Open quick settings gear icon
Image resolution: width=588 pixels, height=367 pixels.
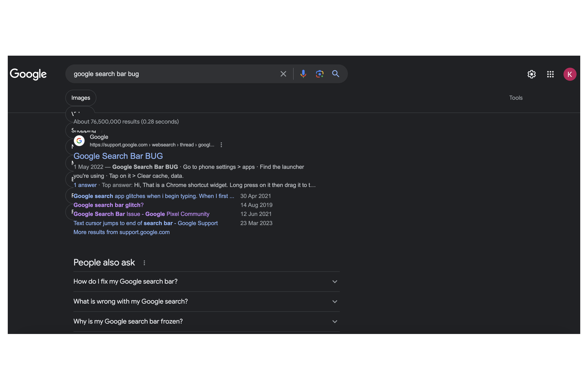(531, 74)
